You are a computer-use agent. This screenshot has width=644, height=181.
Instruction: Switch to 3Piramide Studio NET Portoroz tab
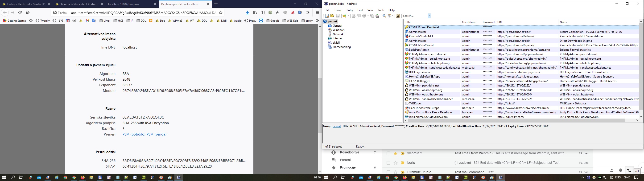point(79,4)
